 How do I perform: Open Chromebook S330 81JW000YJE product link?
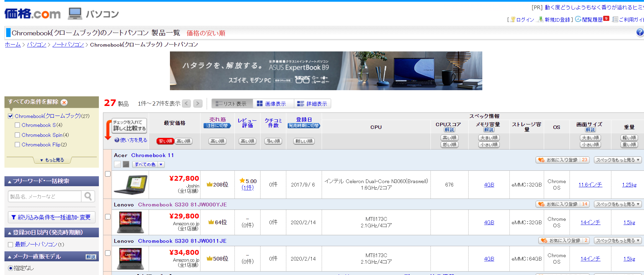point(182,205)
